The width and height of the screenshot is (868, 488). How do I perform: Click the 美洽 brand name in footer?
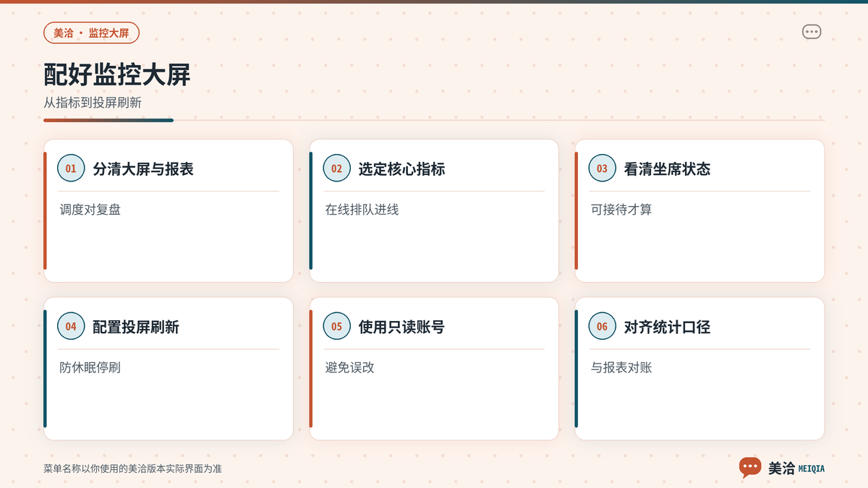[x=781, y=468]
